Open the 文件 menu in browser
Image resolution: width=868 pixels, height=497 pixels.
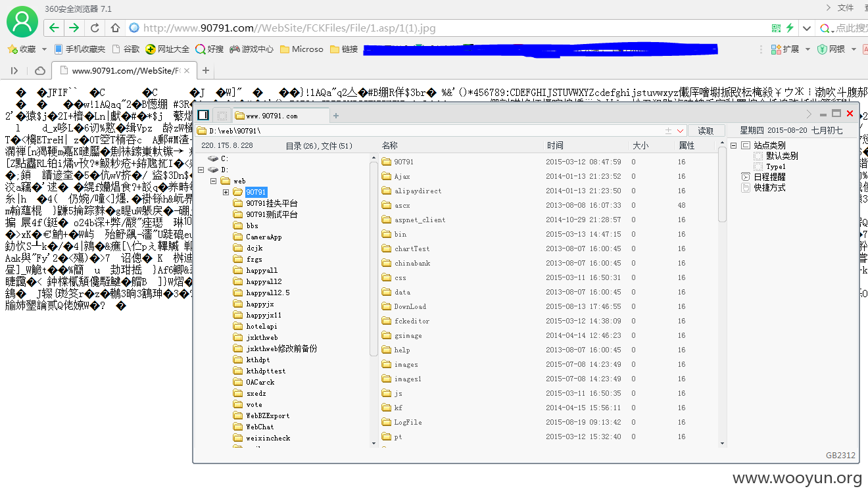846,8
